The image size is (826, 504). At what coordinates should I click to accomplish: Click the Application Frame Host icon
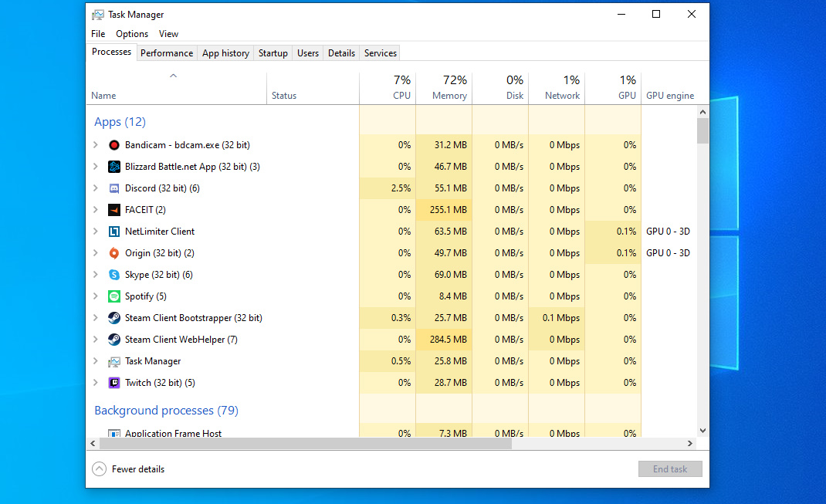113,433
